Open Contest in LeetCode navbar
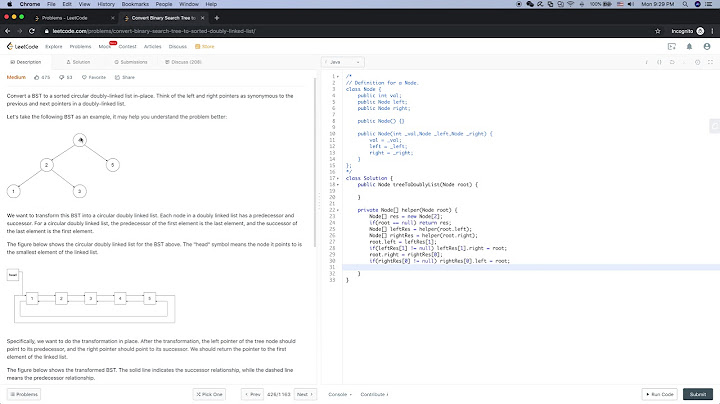The height and width of the screenshot is (404, 720). pos(127,46)
